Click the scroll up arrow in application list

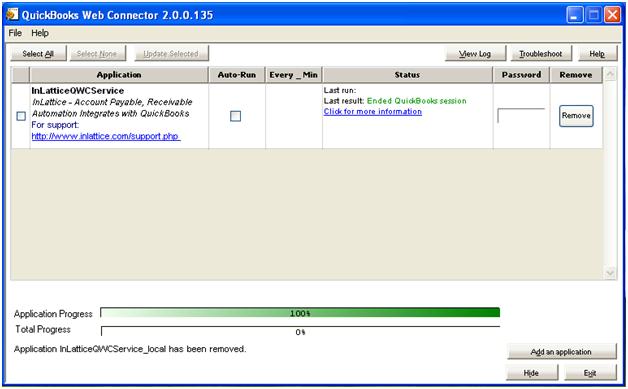coord(610,74)
